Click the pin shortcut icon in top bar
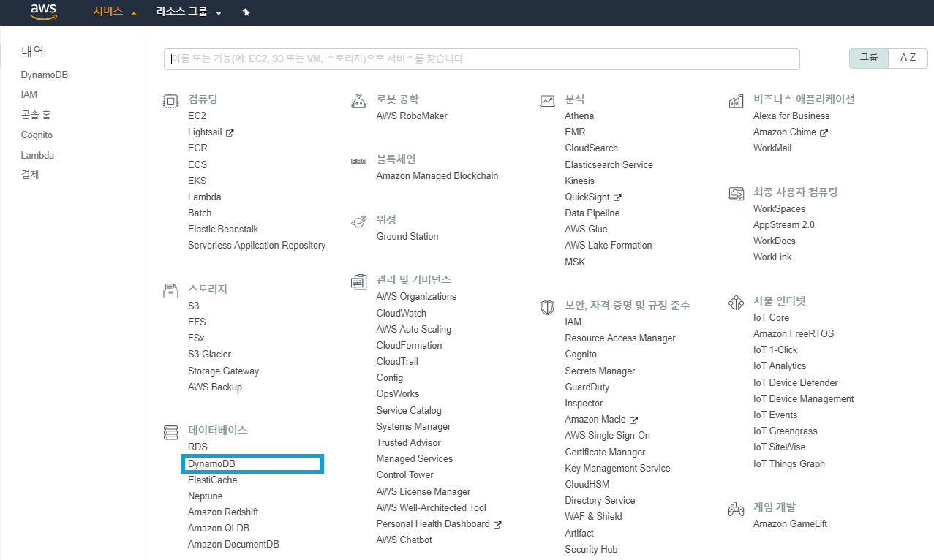This screenshot has width=934, height=560. click(x=246, y=12)
